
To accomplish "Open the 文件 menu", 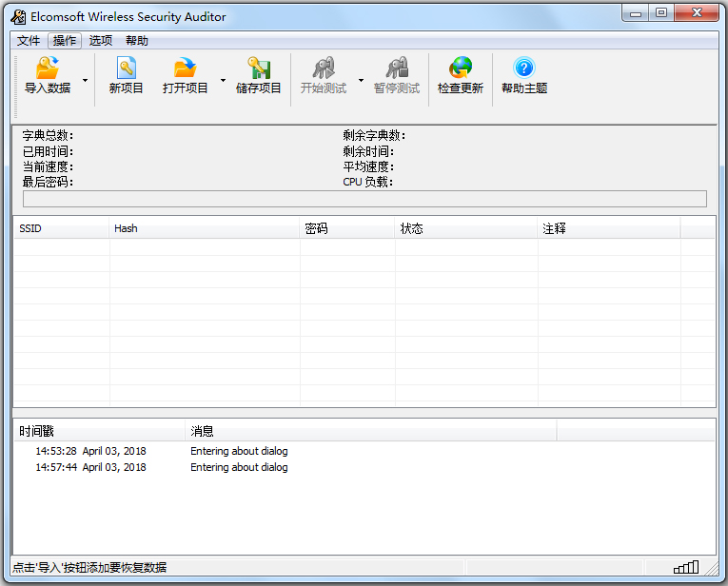I will [29, 41].
